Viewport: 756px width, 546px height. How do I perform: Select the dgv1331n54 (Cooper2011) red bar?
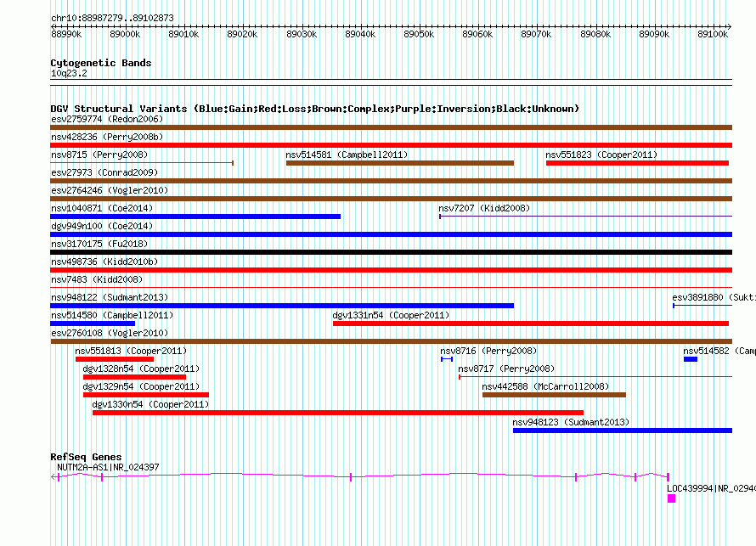point(530,324)
